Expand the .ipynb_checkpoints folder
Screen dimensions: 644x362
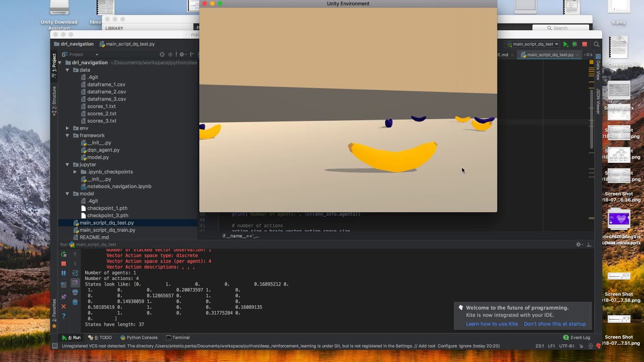click(x=75, y=172)
